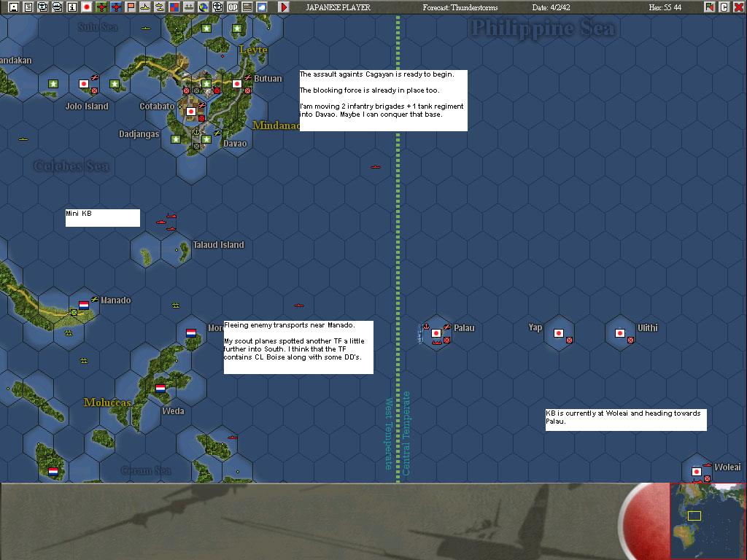Select the Japanese base flag at Ulithi
747x560 pixels.
pyautogui.click(x=620, y=333)
